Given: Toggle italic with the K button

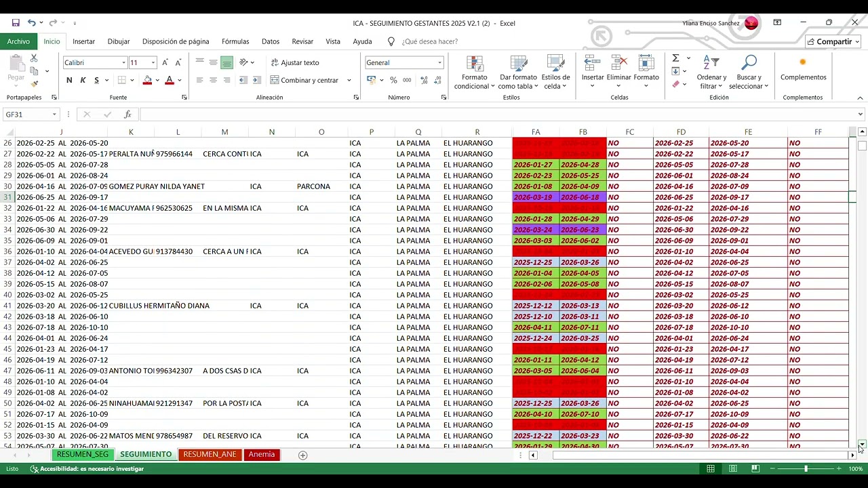Looking at the screenshot, I should (83, 80).
